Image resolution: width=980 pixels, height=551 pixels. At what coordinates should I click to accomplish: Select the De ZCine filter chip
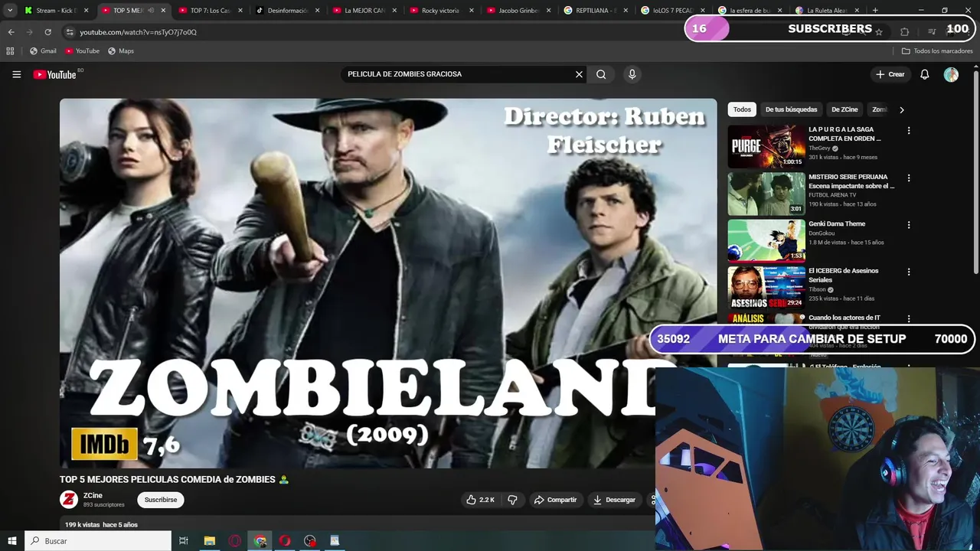click(844, 109)
